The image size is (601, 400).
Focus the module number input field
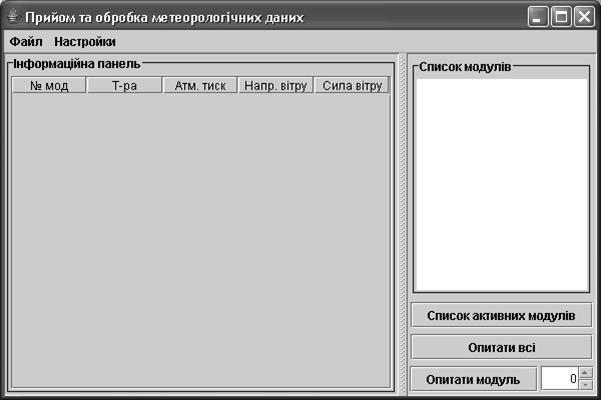coord(559,379)
